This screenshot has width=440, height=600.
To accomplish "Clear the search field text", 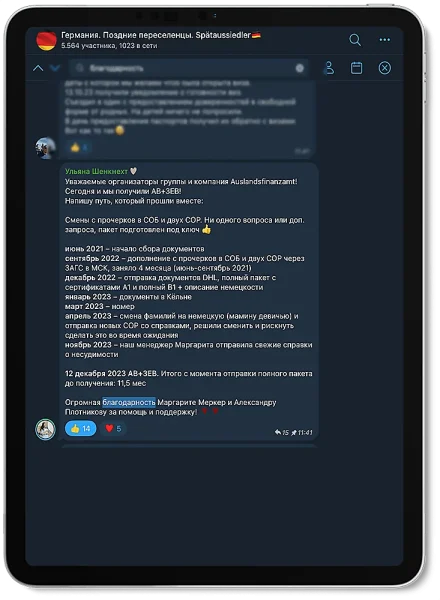I will coord(300,68).
